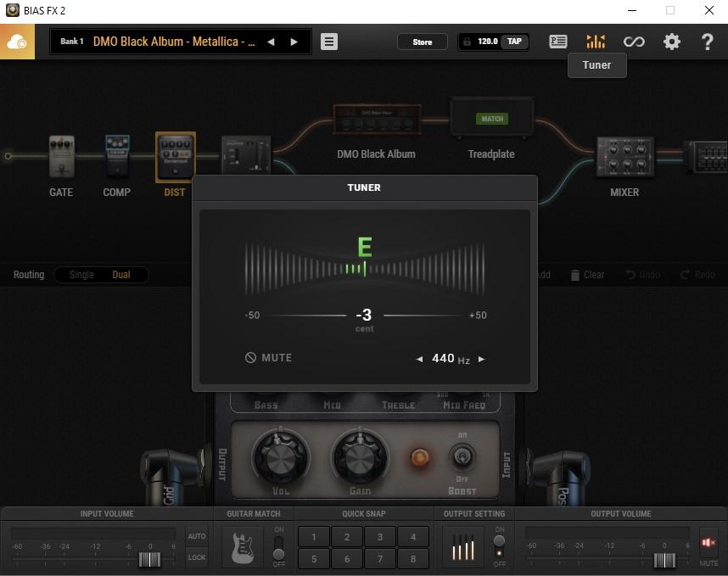Toggle the Output Setting on/off switch

coord(499,547)
